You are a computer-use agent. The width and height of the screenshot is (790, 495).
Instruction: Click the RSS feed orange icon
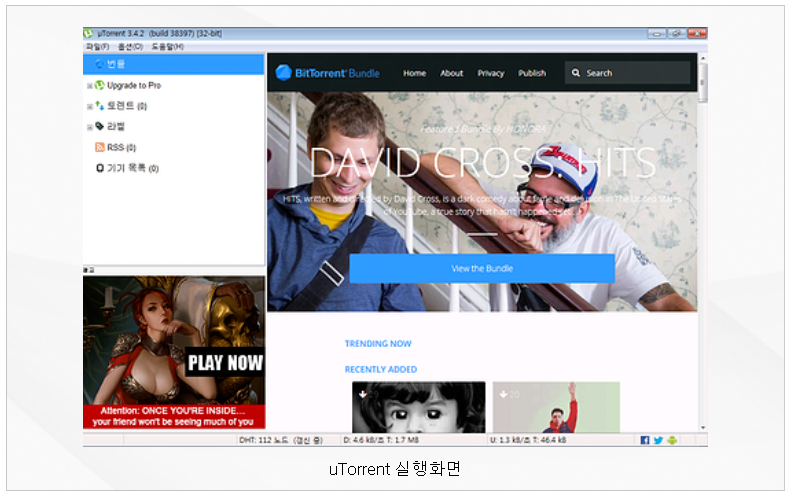(x=100, y=147)
